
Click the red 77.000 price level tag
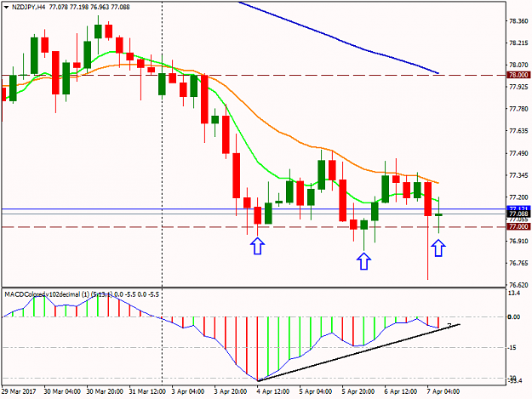point(518,226)
